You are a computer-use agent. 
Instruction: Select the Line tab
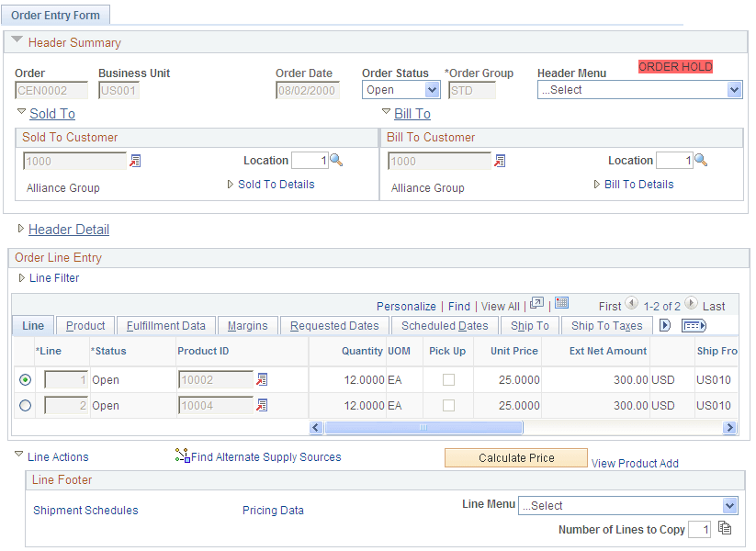click(x=33, y=326)
